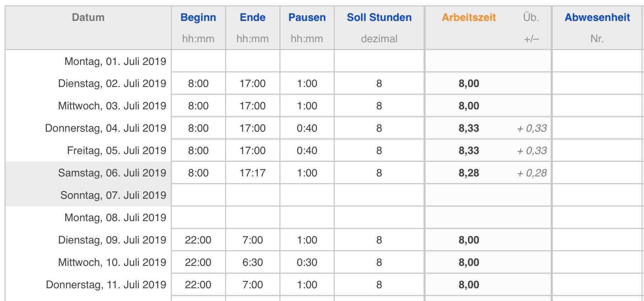Select Soll Stunden for Dienstag, 02. Juli
This screenshot has height=301, width=644.
pos(379,83)
